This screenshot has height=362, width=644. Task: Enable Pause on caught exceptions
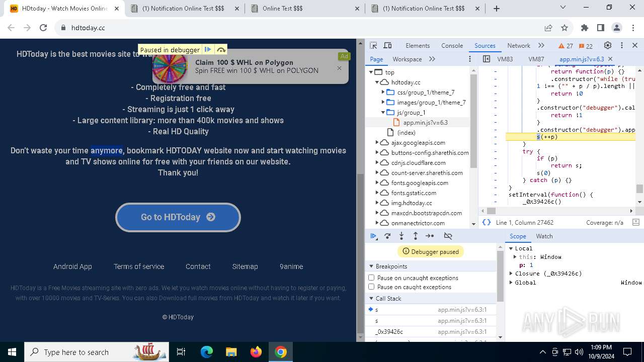pyautogui.click(x=371, y=287)
